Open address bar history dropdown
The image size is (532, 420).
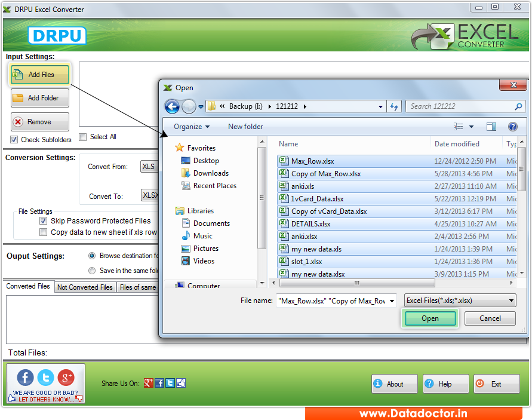pos(381,106)
